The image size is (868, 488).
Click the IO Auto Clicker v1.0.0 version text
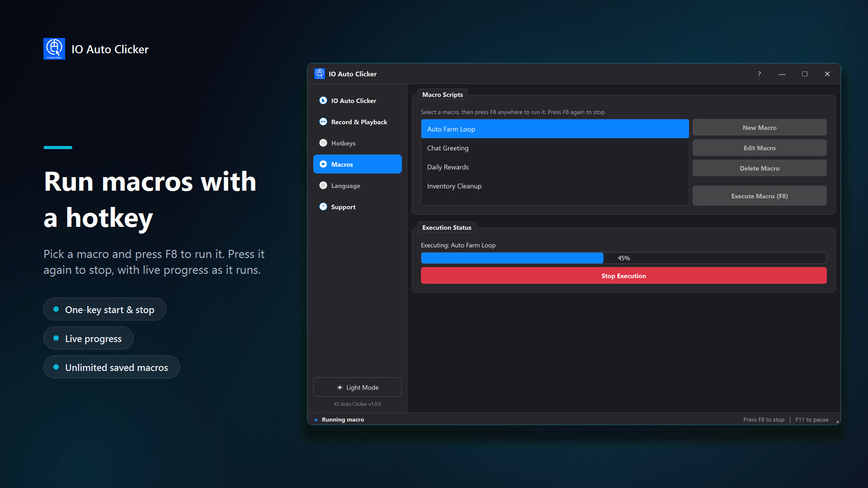pyautogui.click(x=358, y=404)
